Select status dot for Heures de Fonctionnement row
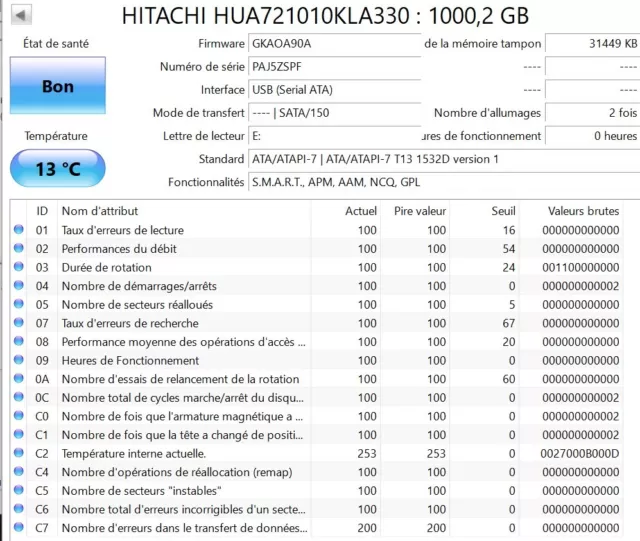Viewport: 640px width, 541px height. coord(19,360)
